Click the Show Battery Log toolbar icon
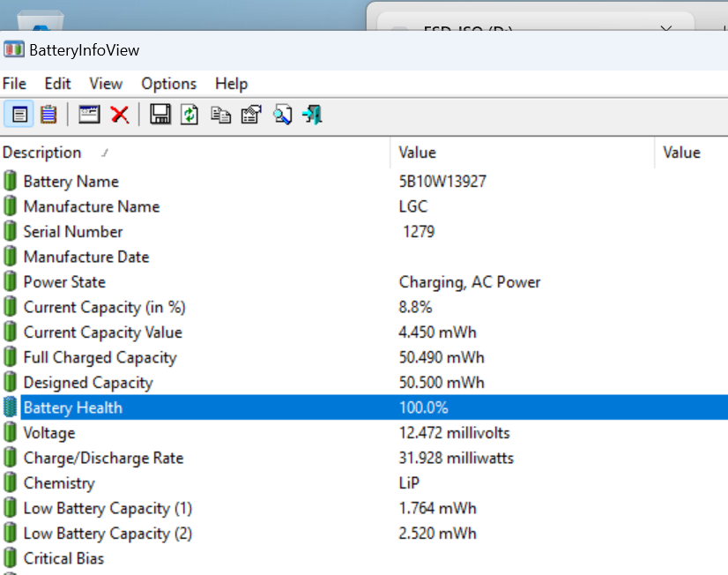 (48, 114)
